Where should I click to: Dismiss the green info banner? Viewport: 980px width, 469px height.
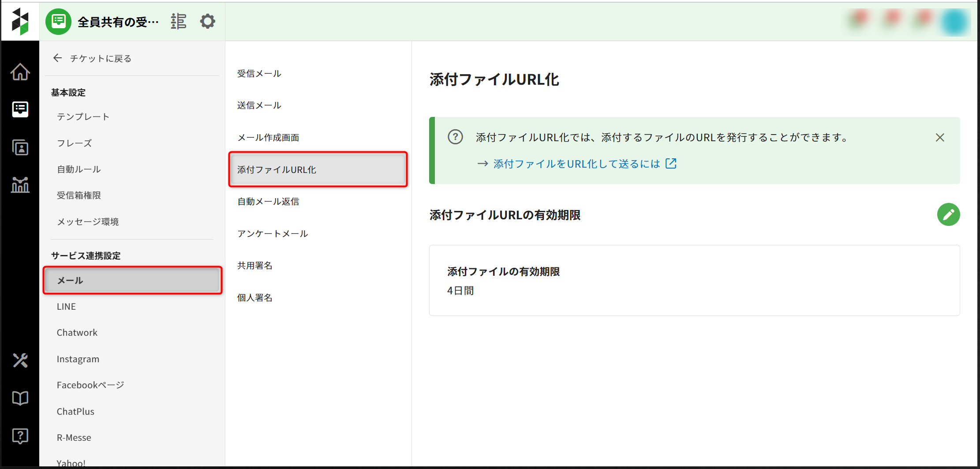click(x=940, y=138)
